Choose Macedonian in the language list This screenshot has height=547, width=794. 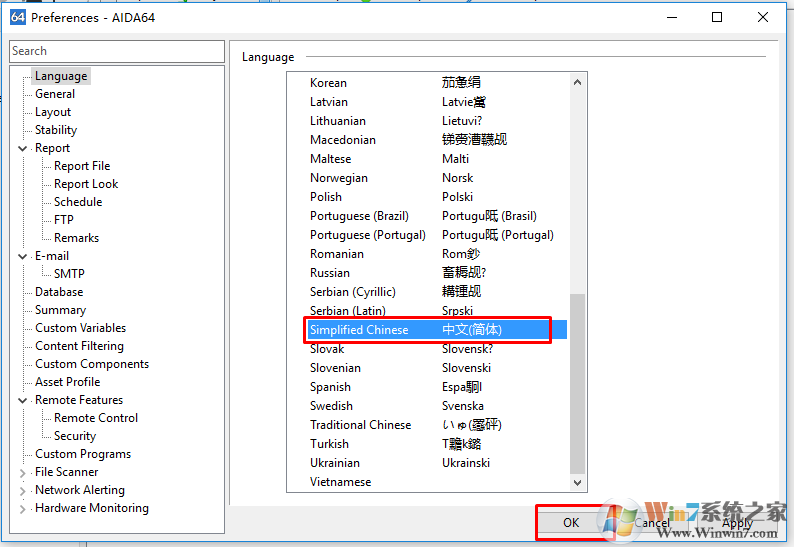428,140
